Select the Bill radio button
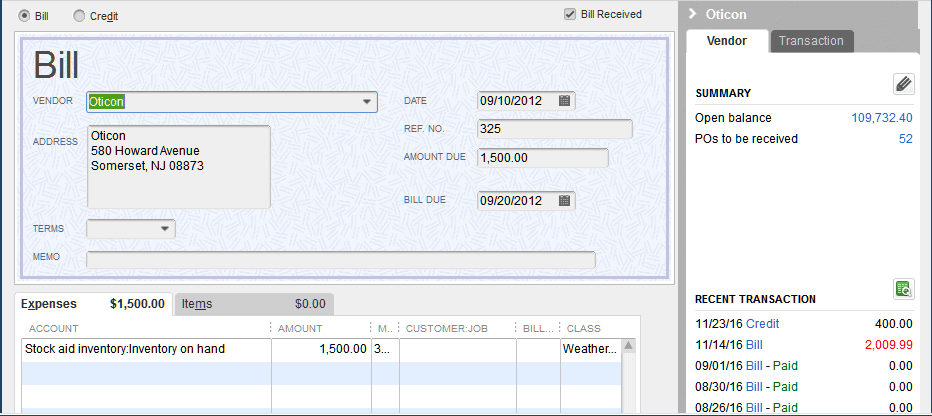 point(24,17)
